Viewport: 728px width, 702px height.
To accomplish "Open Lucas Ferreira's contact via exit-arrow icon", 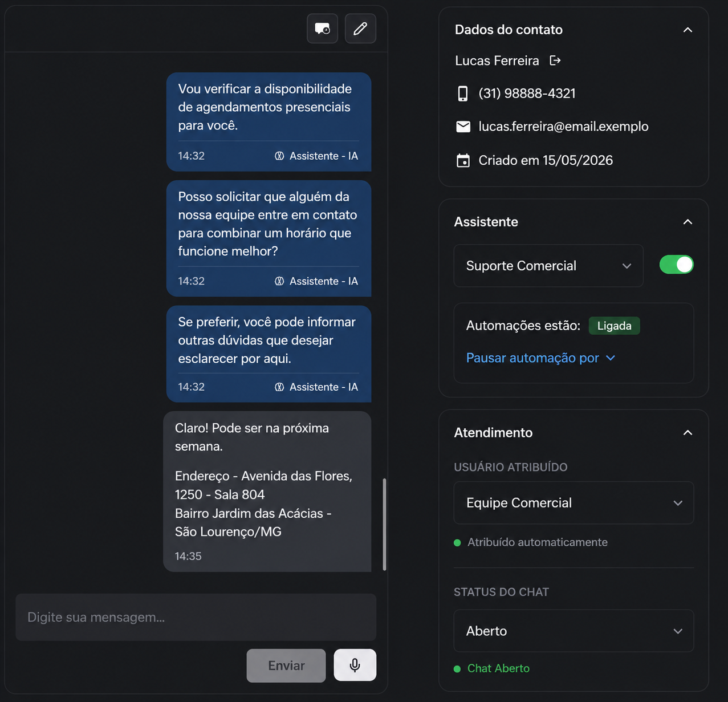I will click(x=555, y=60).
